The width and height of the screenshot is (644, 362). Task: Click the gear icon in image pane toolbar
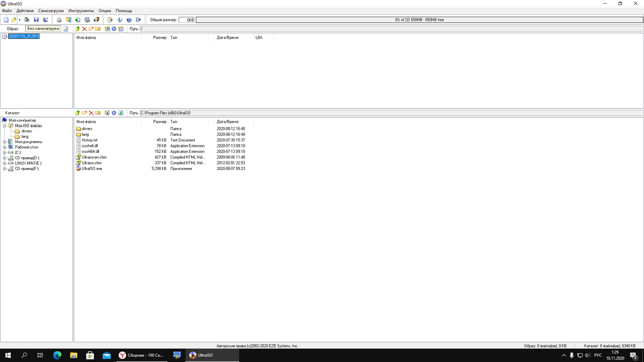(x=114, y=28)
